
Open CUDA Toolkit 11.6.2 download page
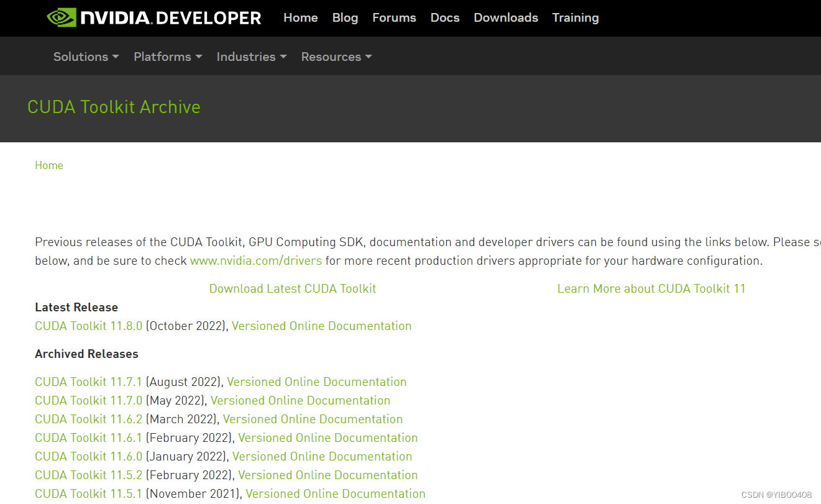89,419
